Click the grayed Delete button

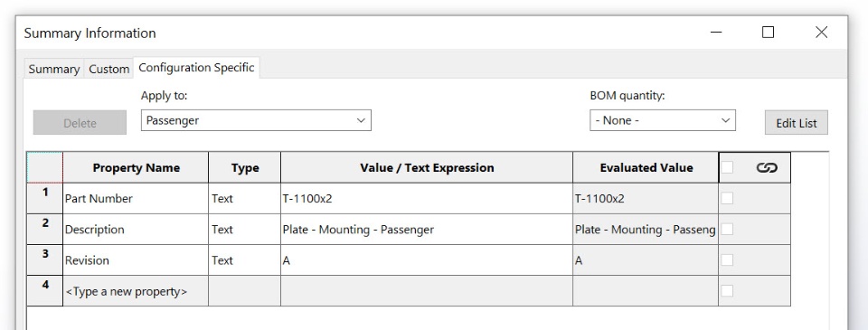pos(80,123)
